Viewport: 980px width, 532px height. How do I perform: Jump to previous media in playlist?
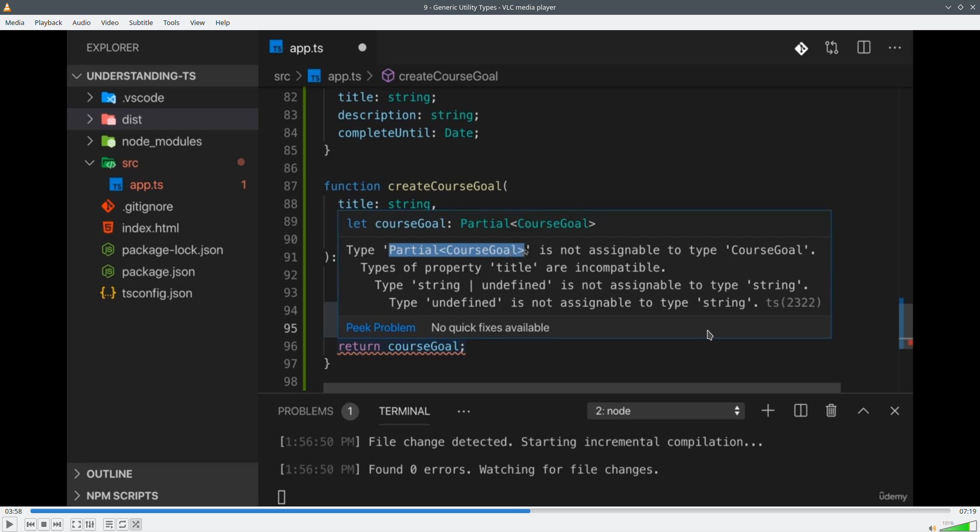31,524
